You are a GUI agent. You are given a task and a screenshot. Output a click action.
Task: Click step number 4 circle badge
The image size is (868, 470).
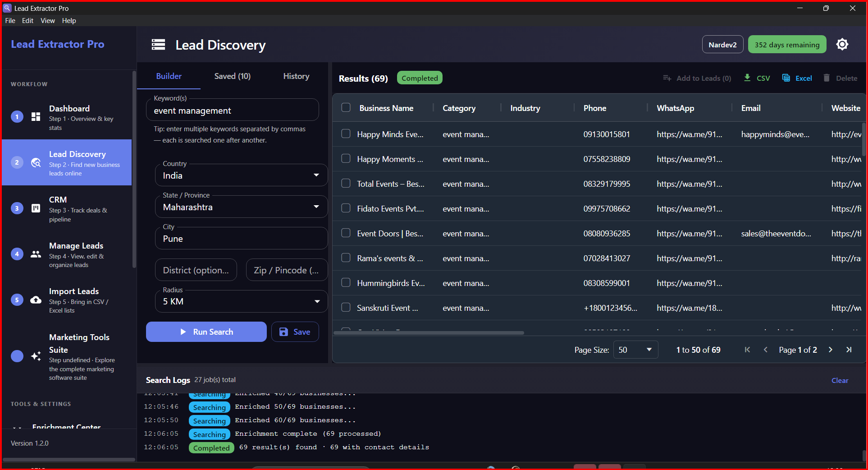pyautogui.click(x=17, y=254)
